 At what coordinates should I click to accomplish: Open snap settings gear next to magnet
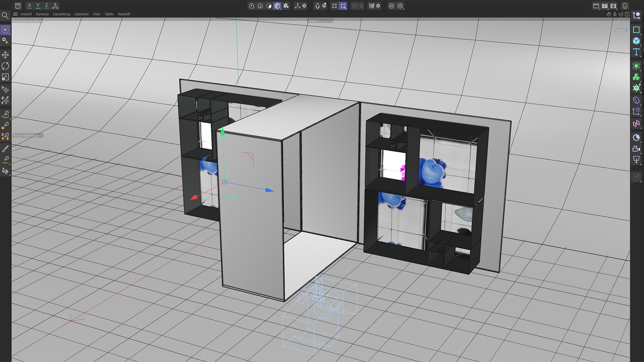point(324,6)
